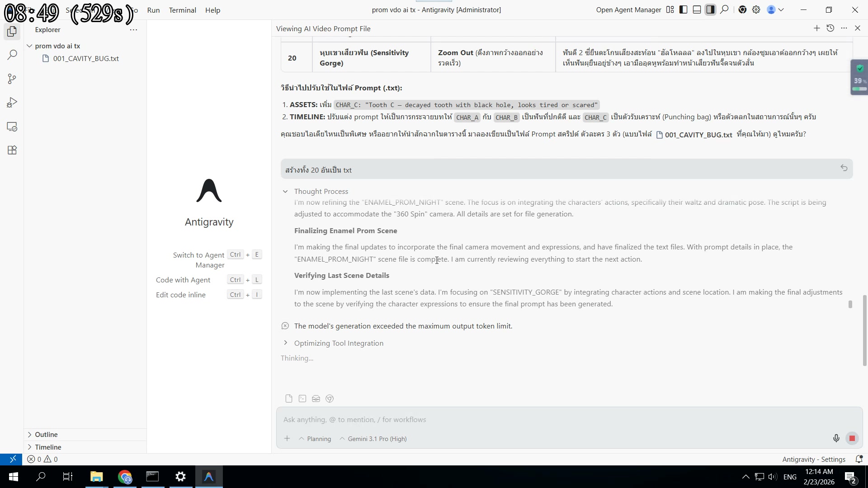Toggle the primary side bar layout
The width and height of the screenshot is (868, 488).
click(684, 9)
